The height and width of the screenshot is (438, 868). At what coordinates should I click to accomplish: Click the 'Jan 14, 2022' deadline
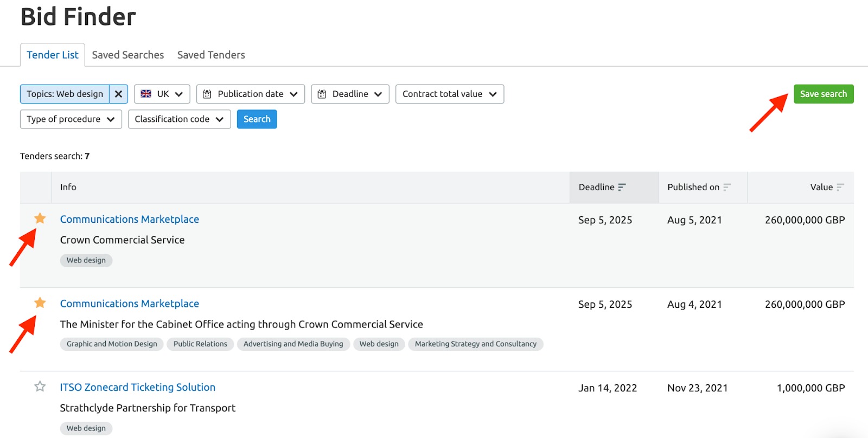click(608, 388)
